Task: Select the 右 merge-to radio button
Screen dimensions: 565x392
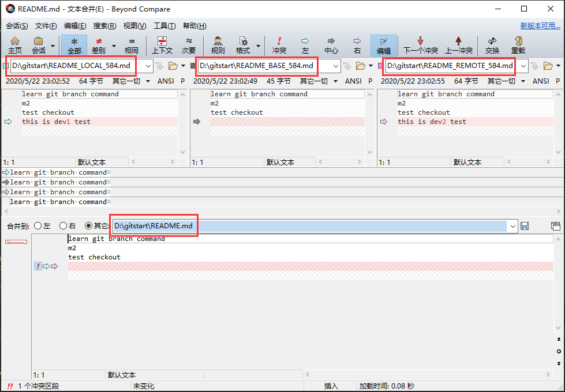Action: tap(63, 226)
